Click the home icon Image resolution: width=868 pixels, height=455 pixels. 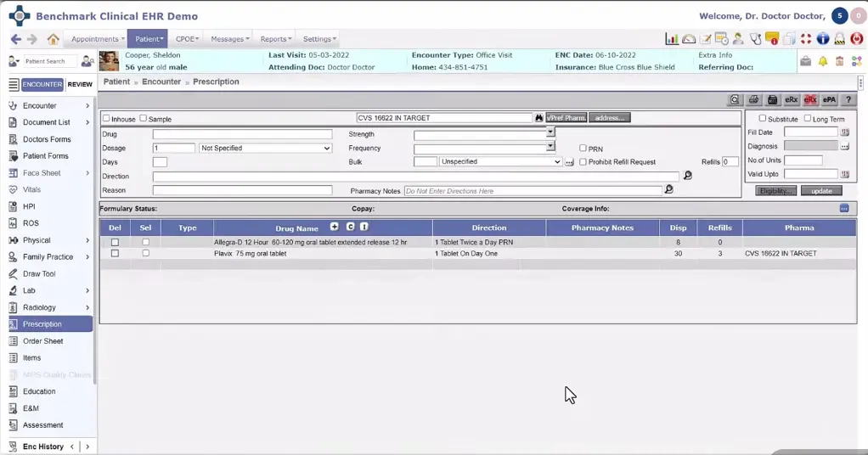(x=54, y=39)
